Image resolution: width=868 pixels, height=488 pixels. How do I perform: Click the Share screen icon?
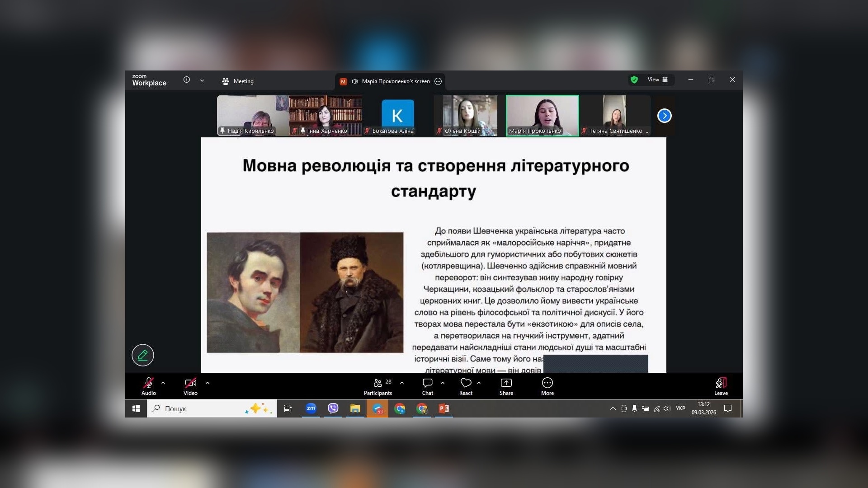506,383
